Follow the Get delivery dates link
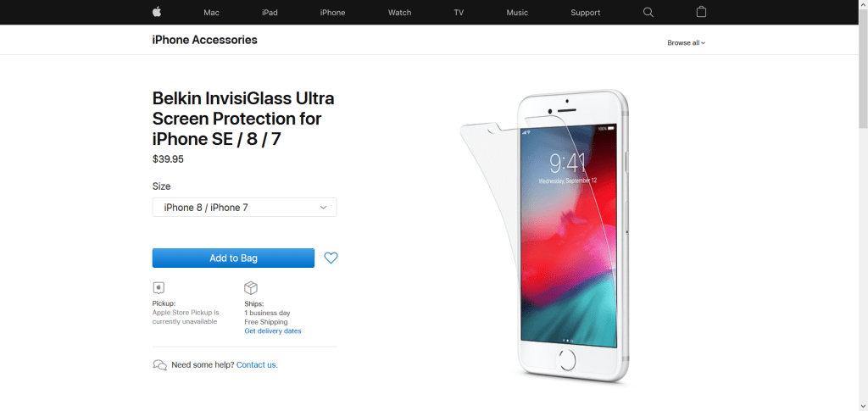This screenshot has height=411, width=868. click(273, 330)
